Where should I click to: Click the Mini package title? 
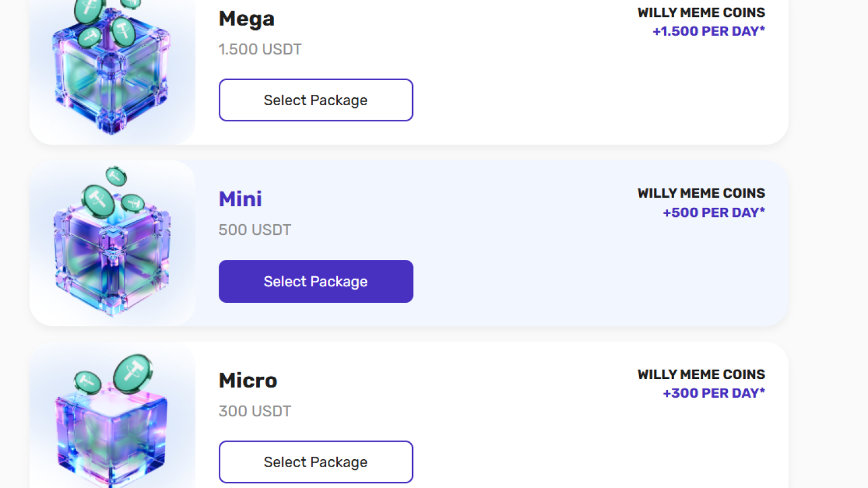coord(240,199)
